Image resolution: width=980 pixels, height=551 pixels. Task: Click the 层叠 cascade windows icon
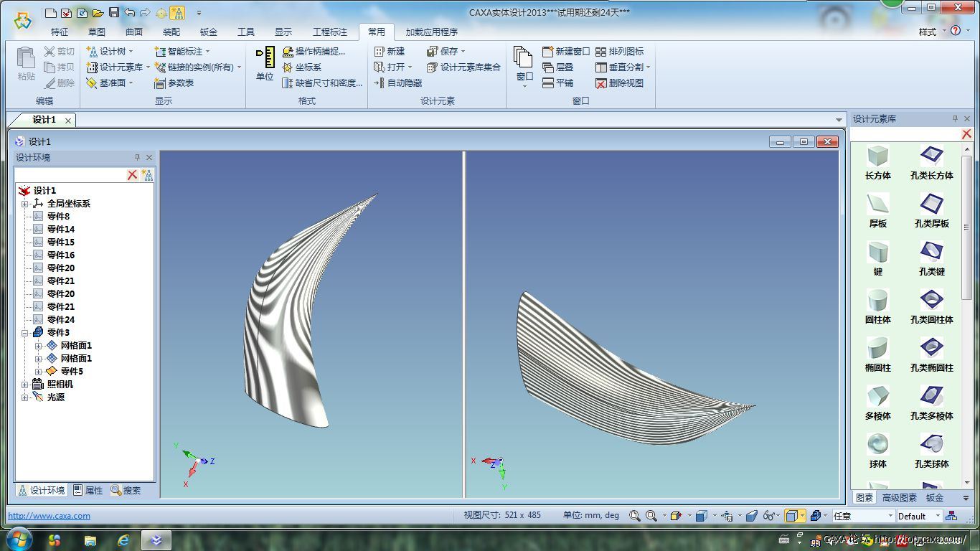point(548,67)
